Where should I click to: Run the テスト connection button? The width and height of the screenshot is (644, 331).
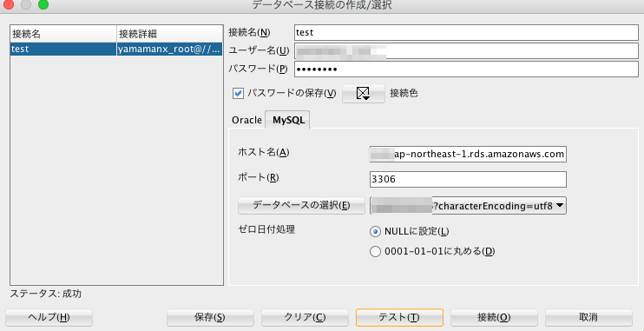[399, 317]
